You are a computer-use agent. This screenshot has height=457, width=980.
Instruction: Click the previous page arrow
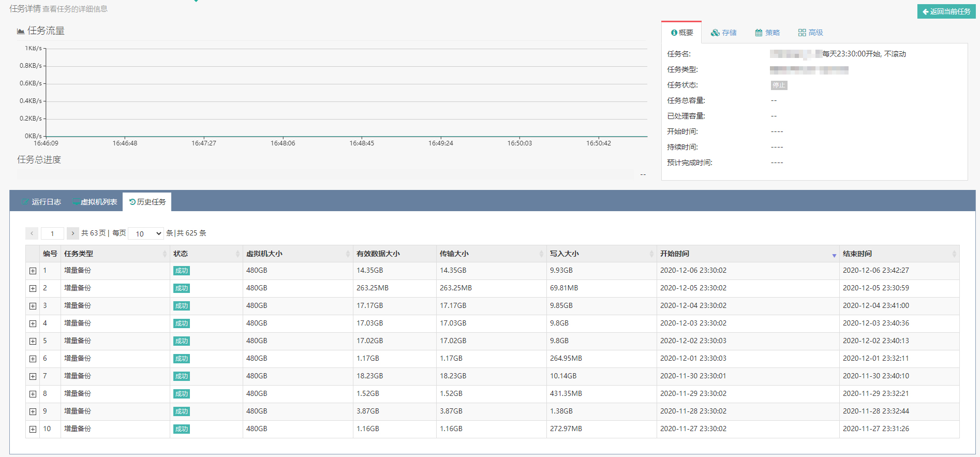coord(32,233)
